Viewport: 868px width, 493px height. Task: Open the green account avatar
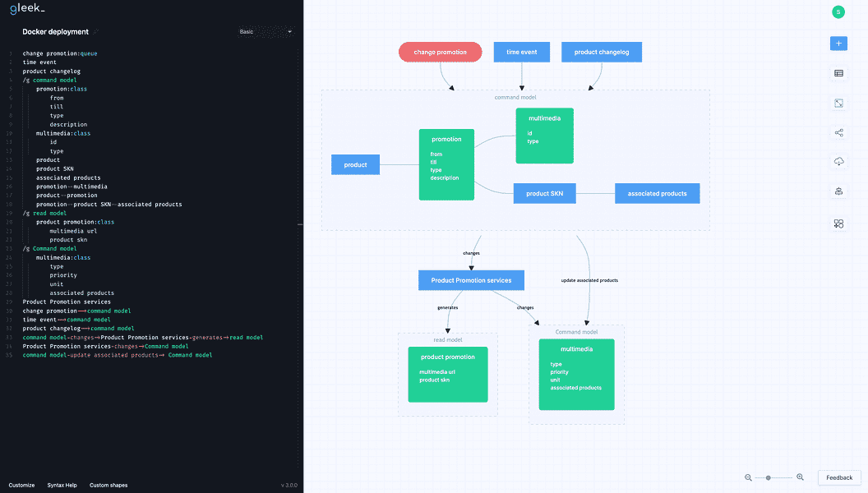point(838,12)
